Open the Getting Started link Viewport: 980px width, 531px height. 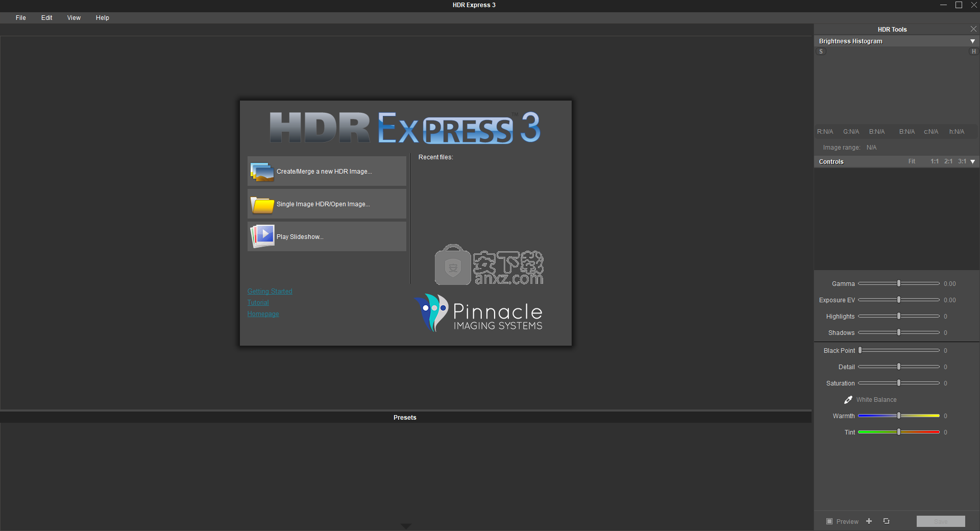point(270,292)
